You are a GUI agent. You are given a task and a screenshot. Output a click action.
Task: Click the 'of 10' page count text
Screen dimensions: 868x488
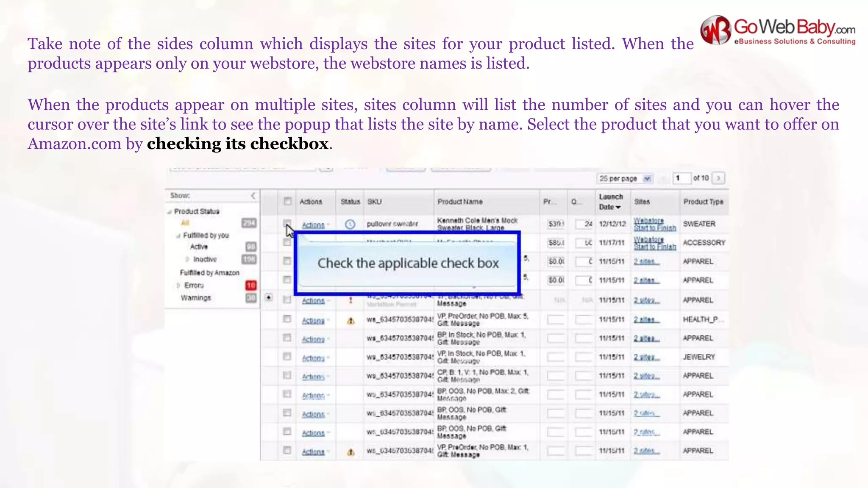(x=701, y=178)
